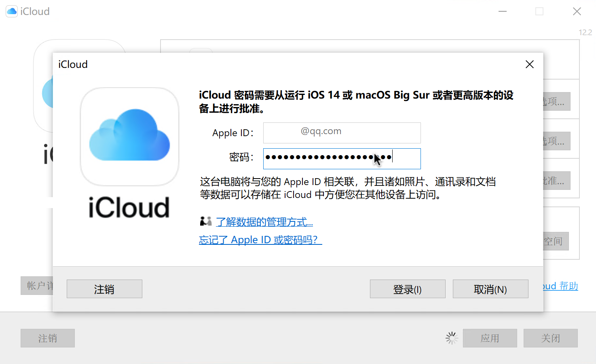The height and width of the screenshot is (364, 596).
Task: Click the iCloud title bar app icon
Action: point(12,11)
